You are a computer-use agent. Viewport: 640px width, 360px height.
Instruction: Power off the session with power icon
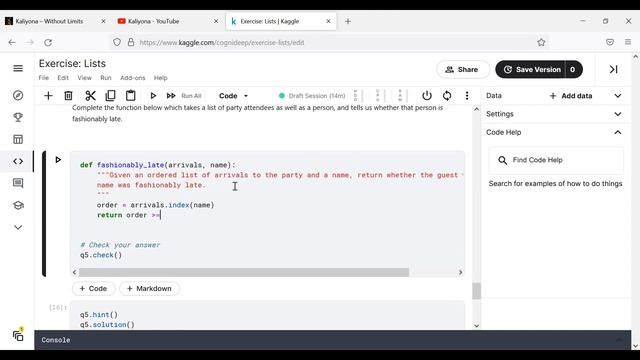(427, 96)
